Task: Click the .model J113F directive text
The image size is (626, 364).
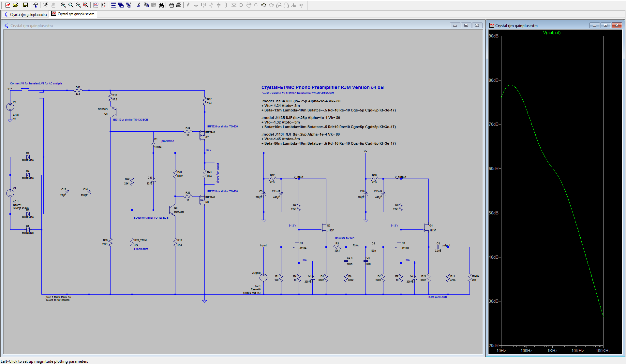Action: coord(328,139)
